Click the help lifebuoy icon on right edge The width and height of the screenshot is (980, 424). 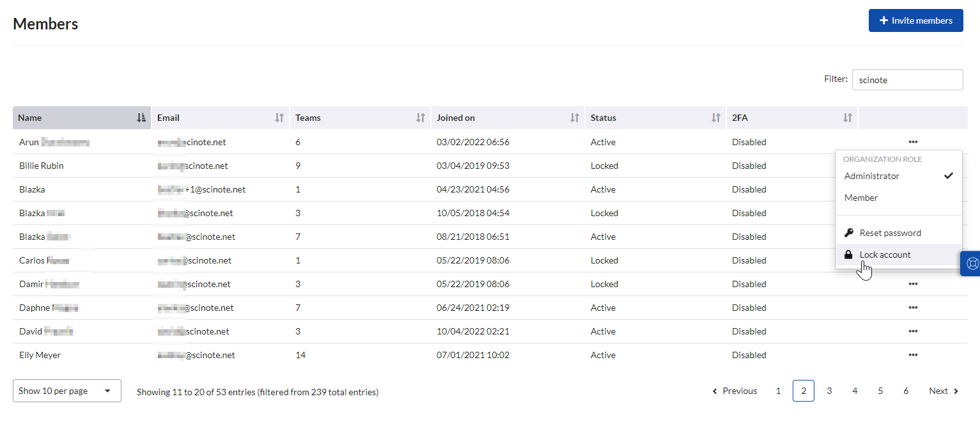(x=972, y=263)
